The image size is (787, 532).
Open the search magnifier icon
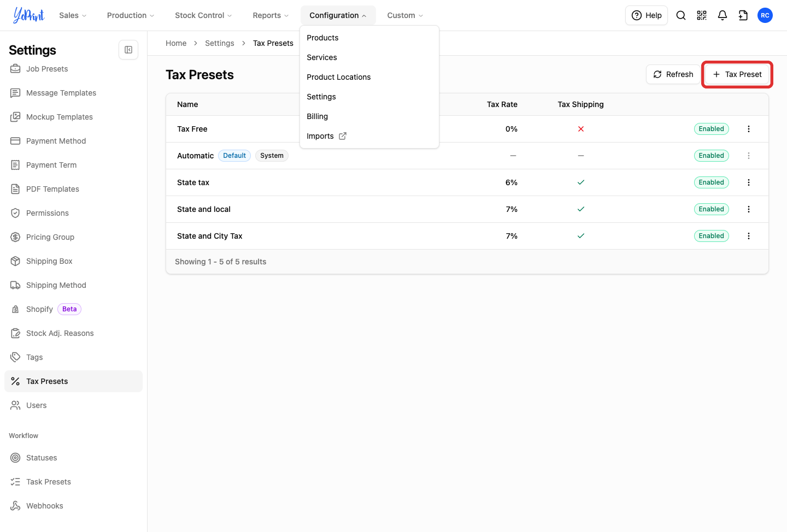[x=681, y=15]
